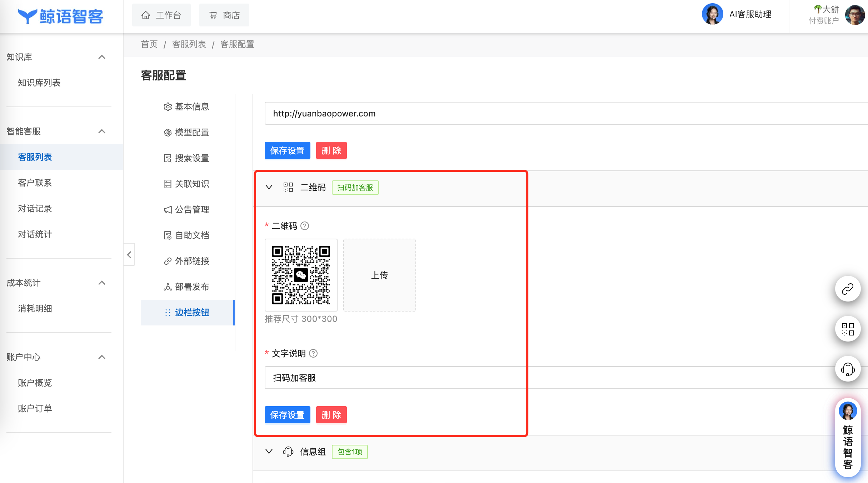868x483 pixels.
Task: Open 对话统计 in sidebar
Action: (x=35, y=234)
